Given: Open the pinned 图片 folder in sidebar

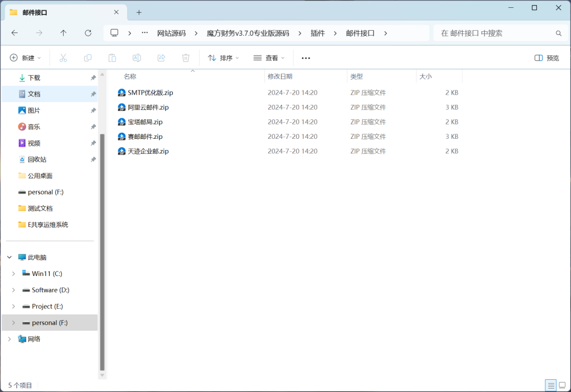Looking at the screenshot, I should pos(34,110).
